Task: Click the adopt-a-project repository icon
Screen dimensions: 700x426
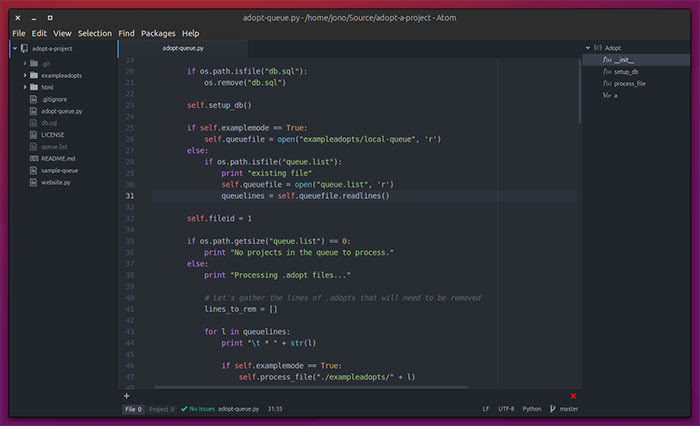Action: click(24, 48)
